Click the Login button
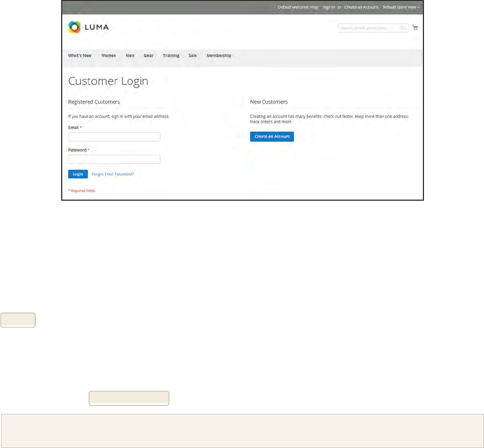Viewport: 484px width, 448px height. click(x=78, y=174)
